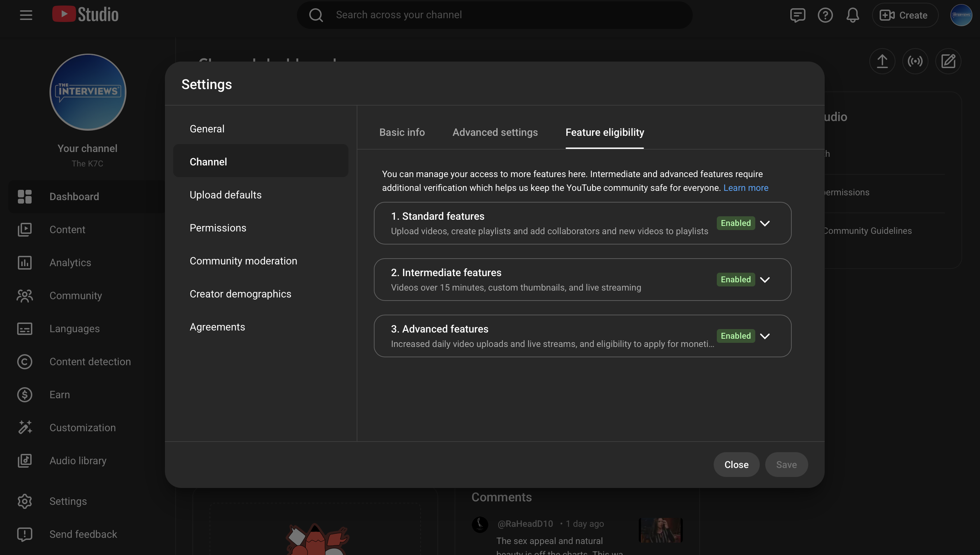Expand the Advanced features chevron
This screenshot has width=980, height=555.
765,336
